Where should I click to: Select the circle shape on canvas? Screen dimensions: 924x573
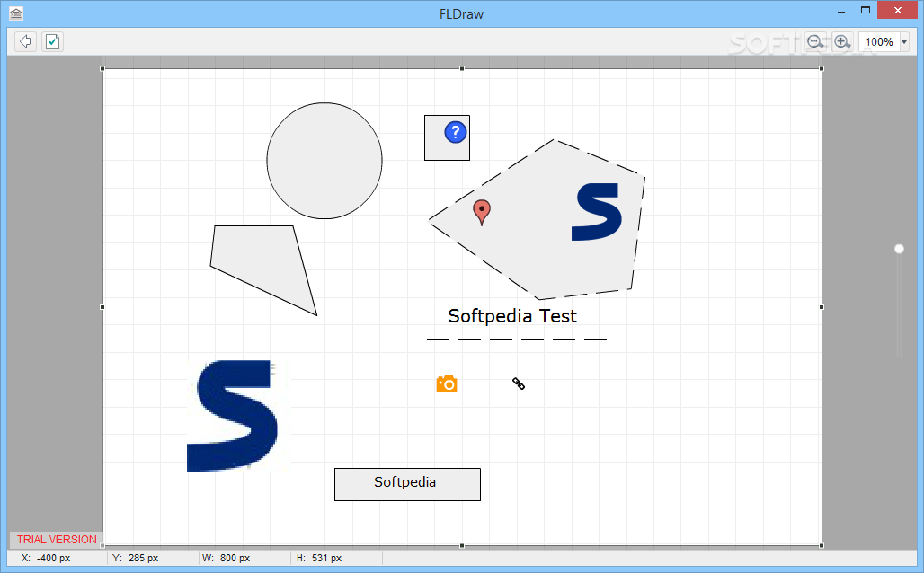(x=324, y=161)
